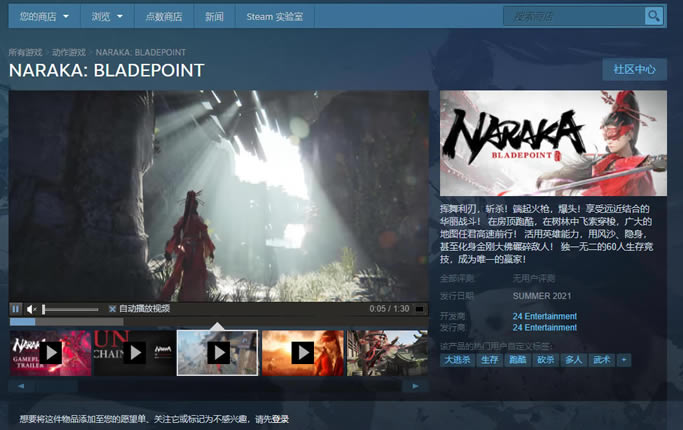Select 多人 tag
The height and width of the screenshot is (430, 683).
(x=574, y=360)
